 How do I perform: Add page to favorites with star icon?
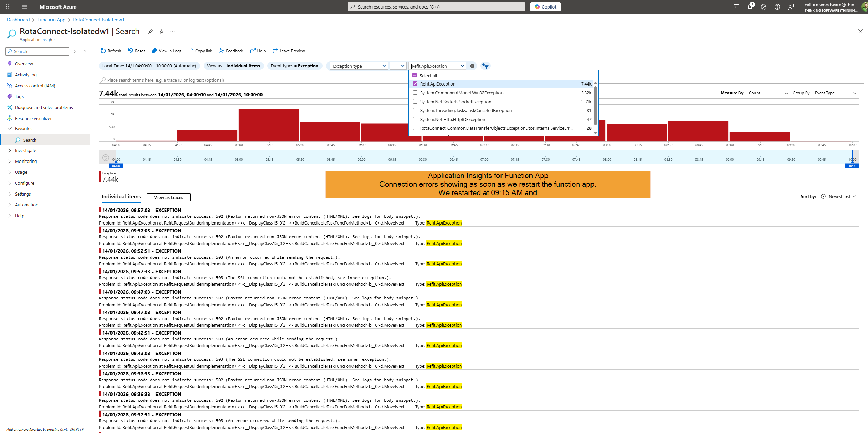point(162,31)
